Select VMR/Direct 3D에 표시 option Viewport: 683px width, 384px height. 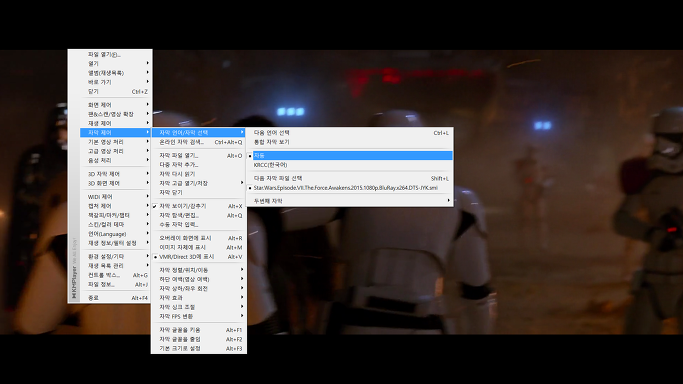pos(199,257)
